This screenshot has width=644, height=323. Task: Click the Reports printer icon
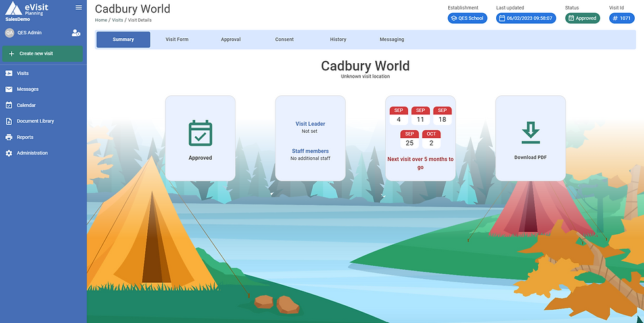pos(9,137)
